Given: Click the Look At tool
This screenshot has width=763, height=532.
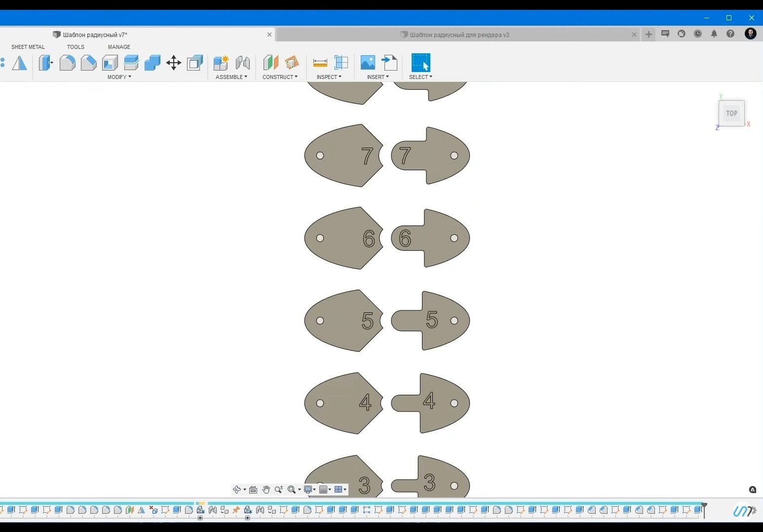Looking at the screenshot, I should (253, 490).
